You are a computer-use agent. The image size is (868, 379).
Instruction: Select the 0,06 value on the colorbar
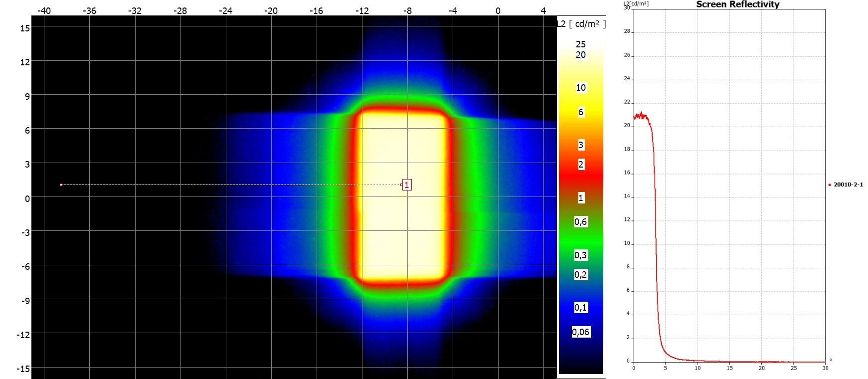point(581,332)
